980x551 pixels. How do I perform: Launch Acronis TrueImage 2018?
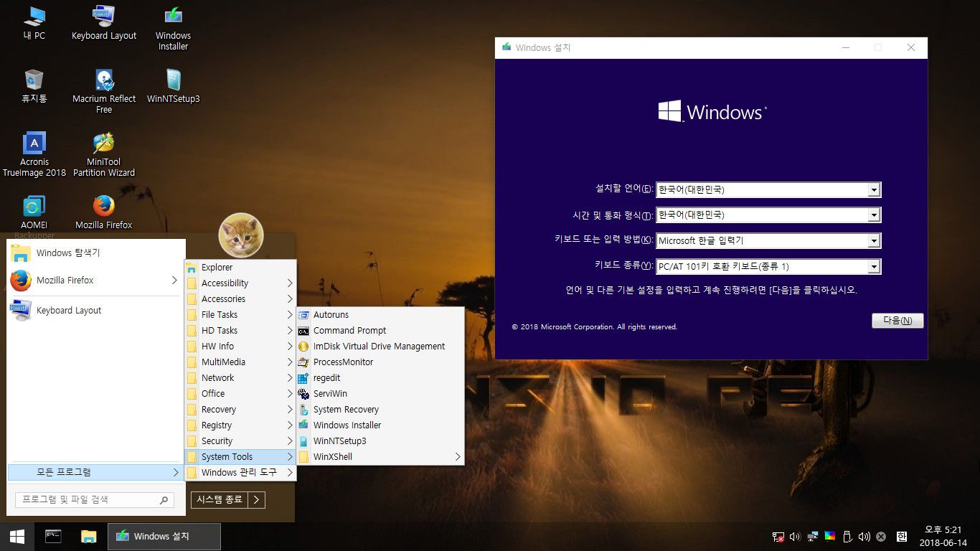(x=34, y=154)
